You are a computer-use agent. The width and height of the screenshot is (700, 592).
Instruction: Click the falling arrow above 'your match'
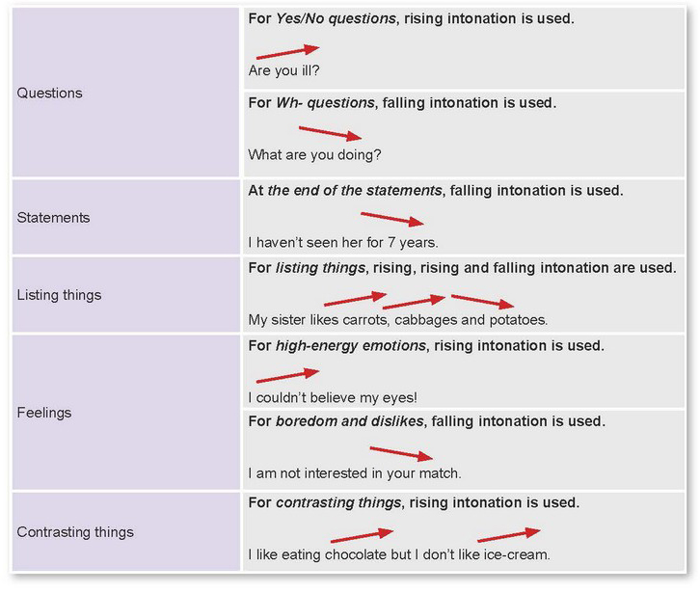tap(401, 453)
